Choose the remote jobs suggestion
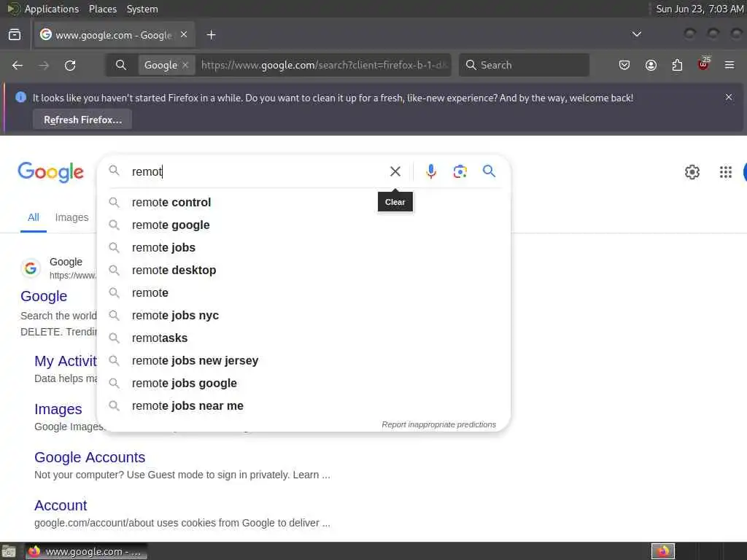Image resolution: width=747 pixels, height=560 pixels. click(x=304, y=248)
